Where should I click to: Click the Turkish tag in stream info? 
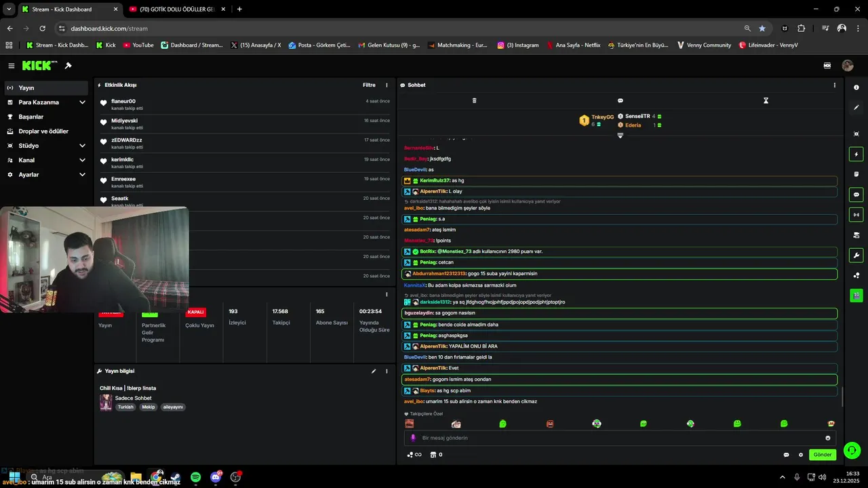tap(125, 407)
